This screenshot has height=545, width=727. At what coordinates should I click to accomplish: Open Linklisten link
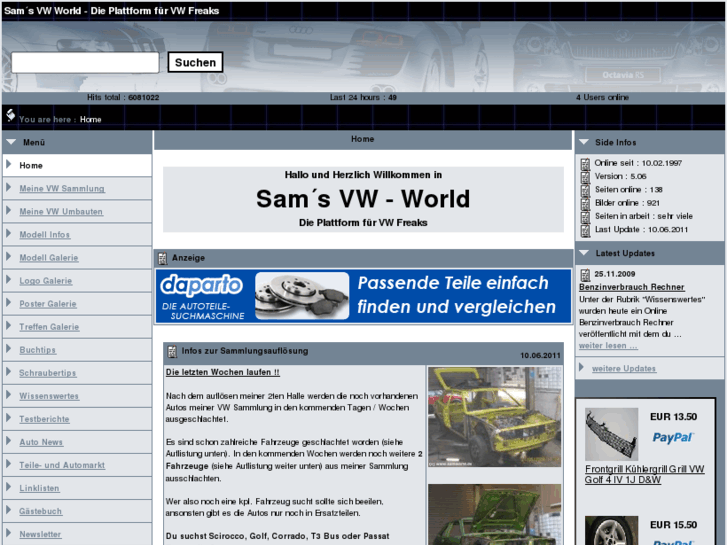coord(39,488)
